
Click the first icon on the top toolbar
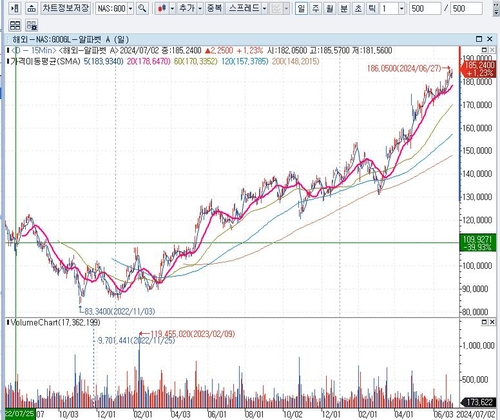pyautogui.click(x=15, y=9)
